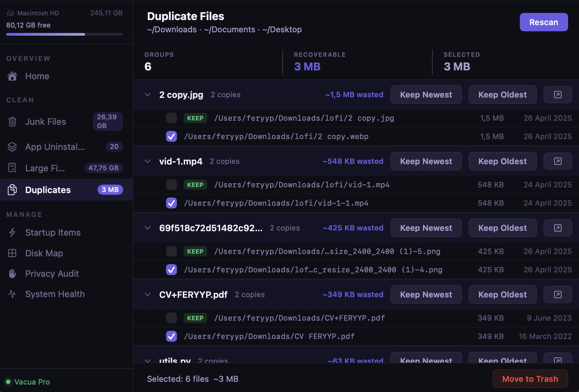Click the System Health pulse icon
The height and width of the screenshot is (392, 579).
point(12,294)
